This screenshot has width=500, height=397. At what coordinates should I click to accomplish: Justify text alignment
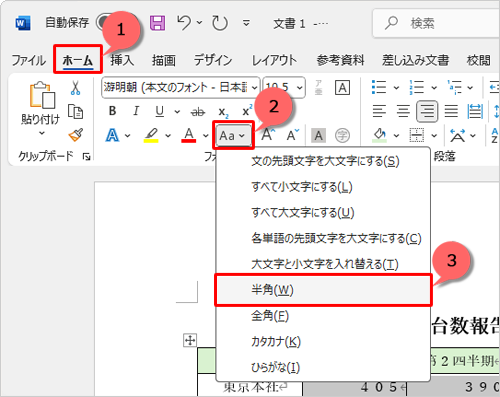451,111
